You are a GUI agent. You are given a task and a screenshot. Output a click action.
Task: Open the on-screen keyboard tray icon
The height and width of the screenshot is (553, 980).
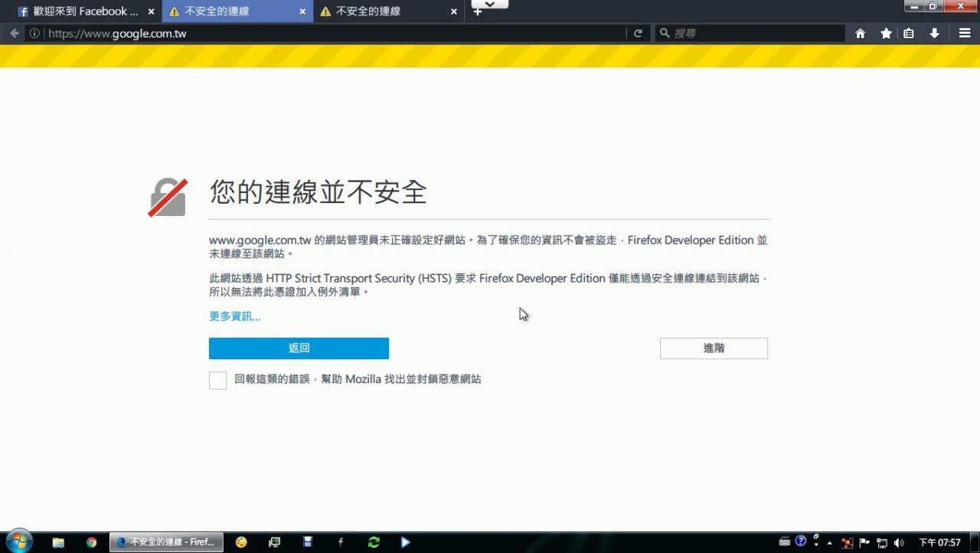(785, 541)
